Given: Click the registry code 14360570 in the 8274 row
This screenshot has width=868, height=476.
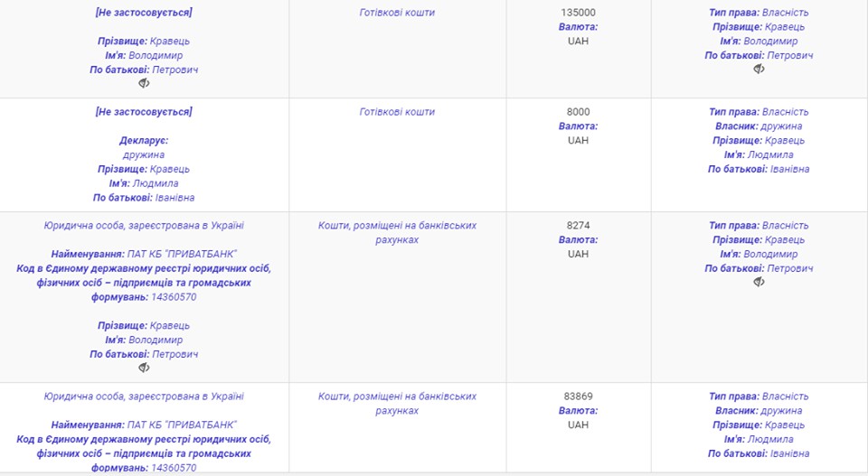Looking at the screenshot, I should [x=174, y=297].
